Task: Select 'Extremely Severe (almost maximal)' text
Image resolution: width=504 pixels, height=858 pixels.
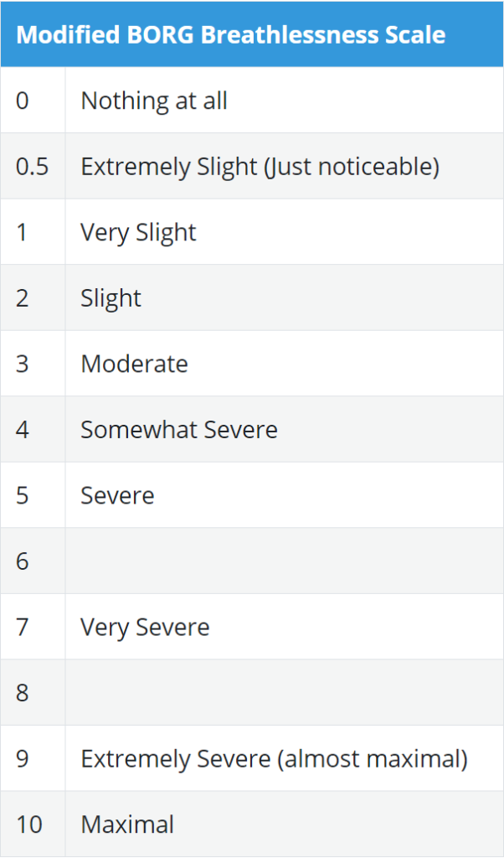Action: tap(274, 758)
